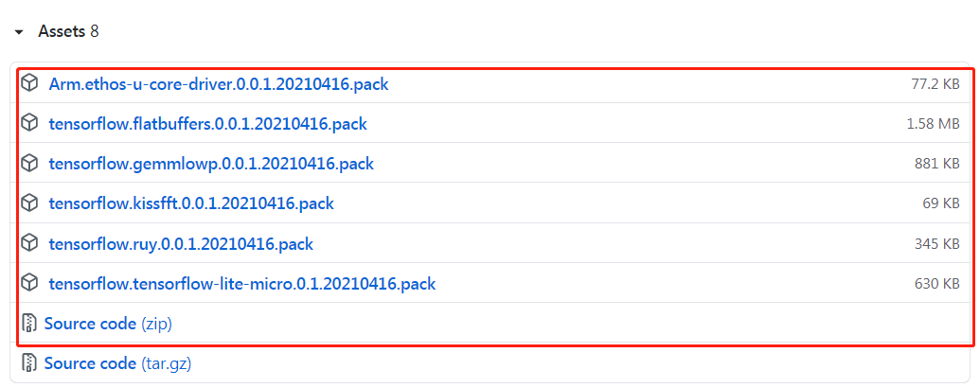
Task: Click package icon beside tensorflow.gemmlowp pack
Action: (29, 163)
